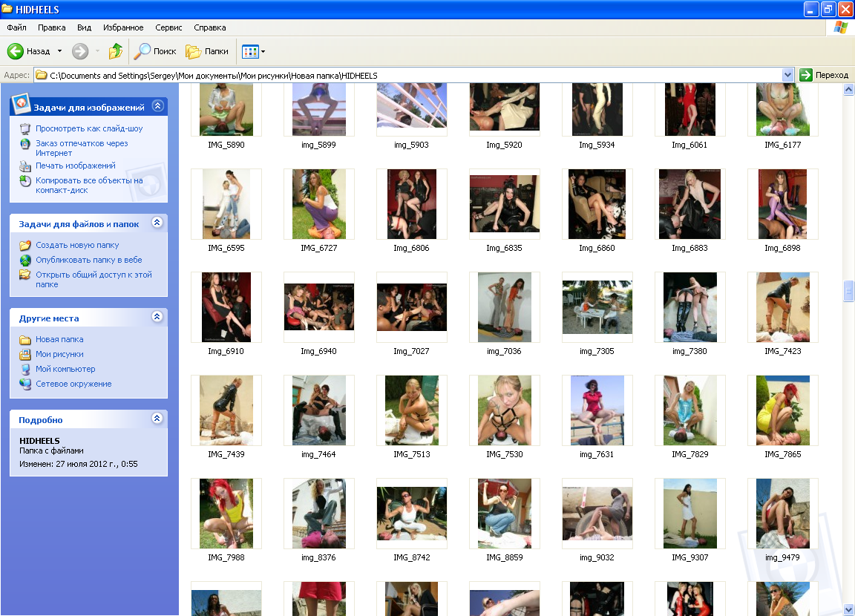Collapse the Задачи для изображений panel
The height and width of the screenshot is (616, 855).
157,105
